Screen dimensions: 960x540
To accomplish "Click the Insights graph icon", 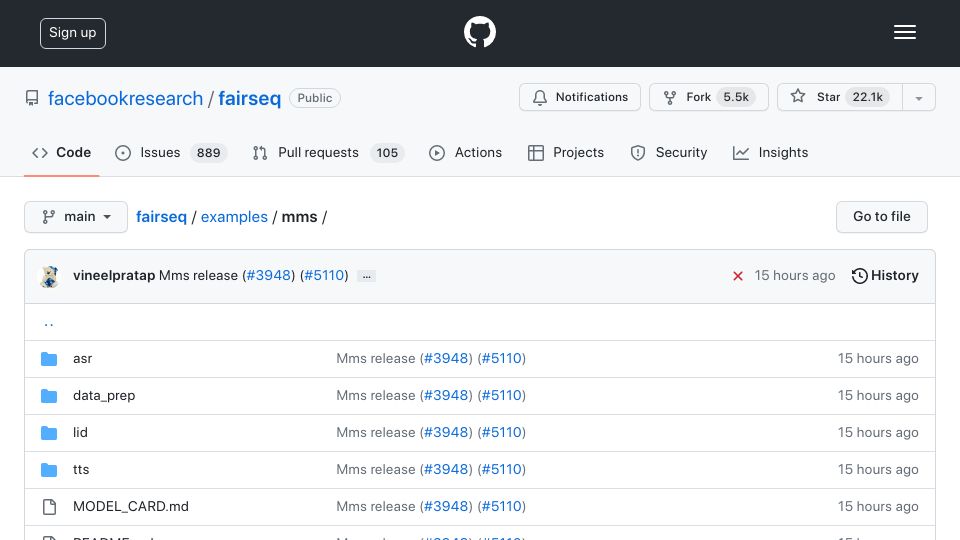I will click(x=741, y=153).
